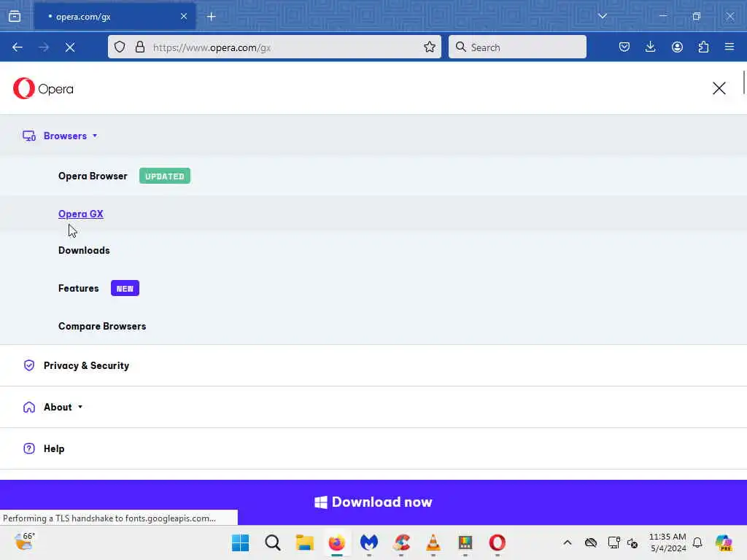Stop page loading with the X button
This screenshot has height=560, width=747.
(x=70, y=47)
